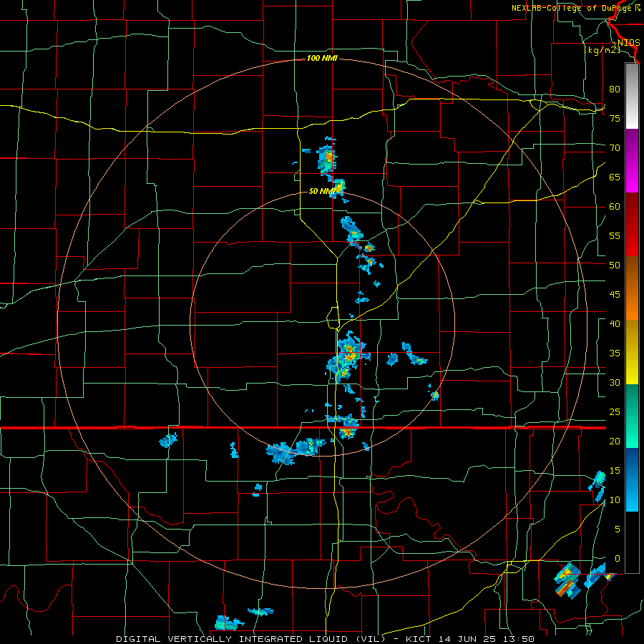Viewport: 644px width, 644px height.
Task: Click the orange-brown segment of the color bar
Action: coord(632,288)
